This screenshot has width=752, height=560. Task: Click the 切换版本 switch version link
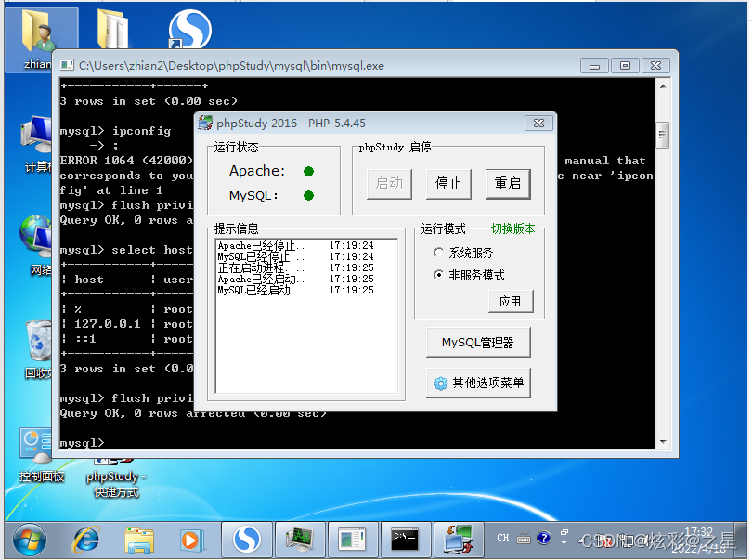512,228
